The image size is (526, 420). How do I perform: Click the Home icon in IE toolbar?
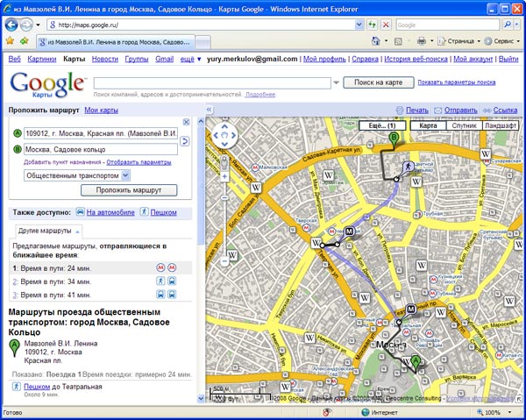click(x=376, y=41)
